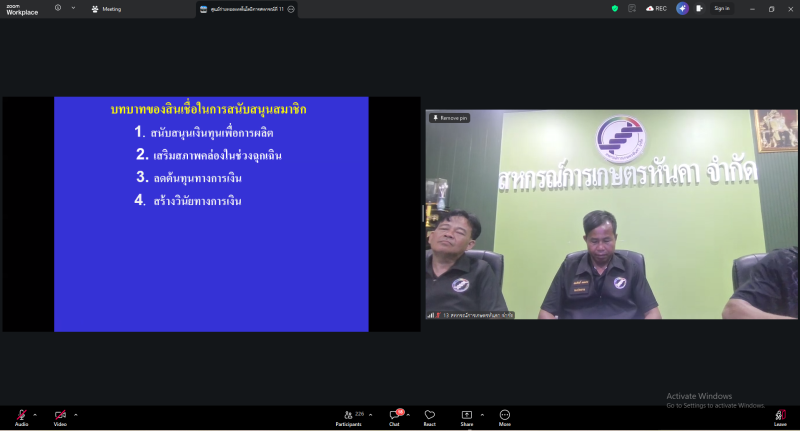The height and width of the screenshot is (431, 800).
Task: Open the AI Companion sparkle icon
Action: pos(682,8)
